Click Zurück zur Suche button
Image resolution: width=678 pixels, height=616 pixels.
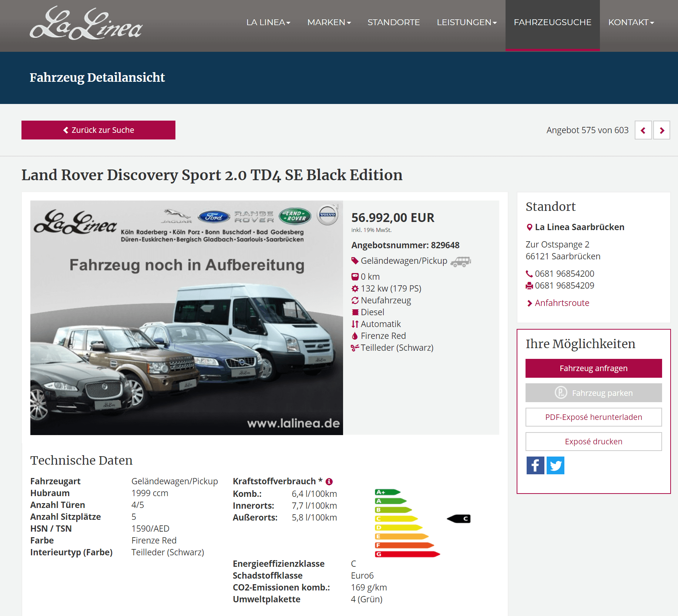[98, 130]
